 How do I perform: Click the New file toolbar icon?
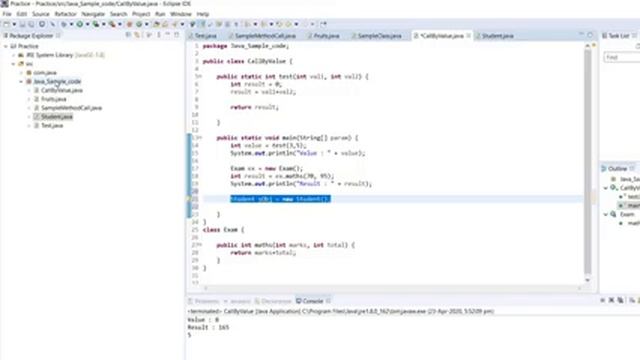[6, 24]
